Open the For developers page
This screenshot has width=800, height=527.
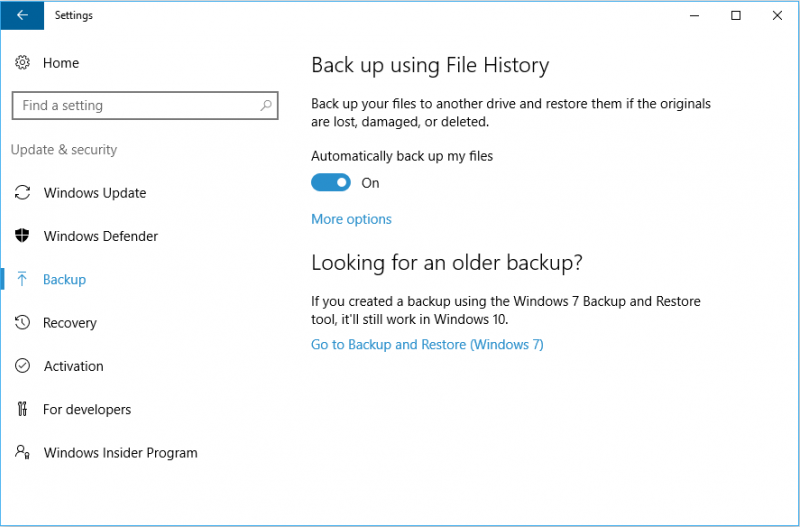tap(87, 410)
